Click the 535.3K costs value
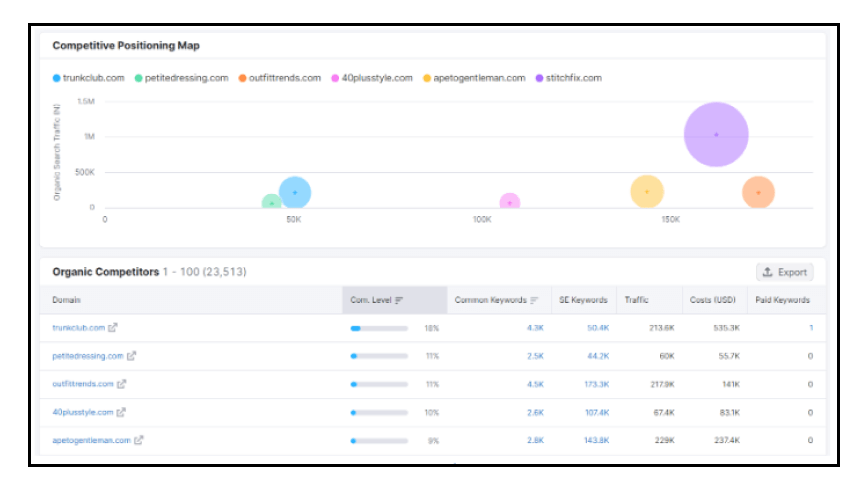867x489 pixels. click(727, 328)
